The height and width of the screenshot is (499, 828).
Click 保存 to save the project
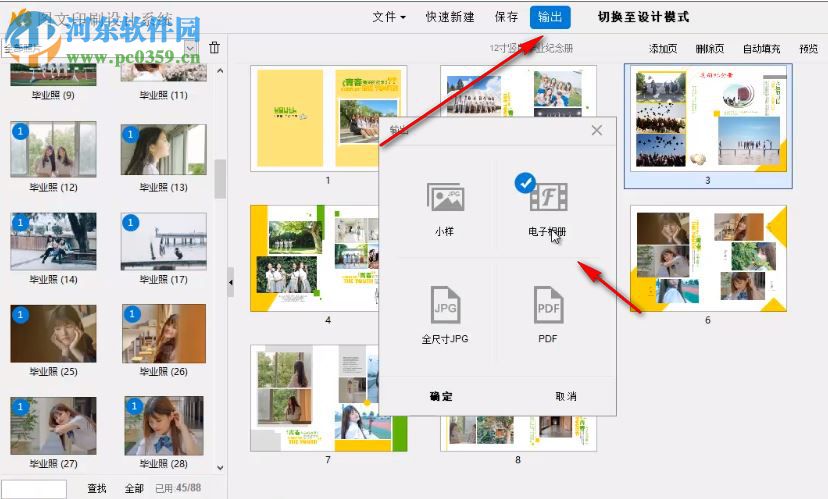pyautogui.click(x=506, y=17)
